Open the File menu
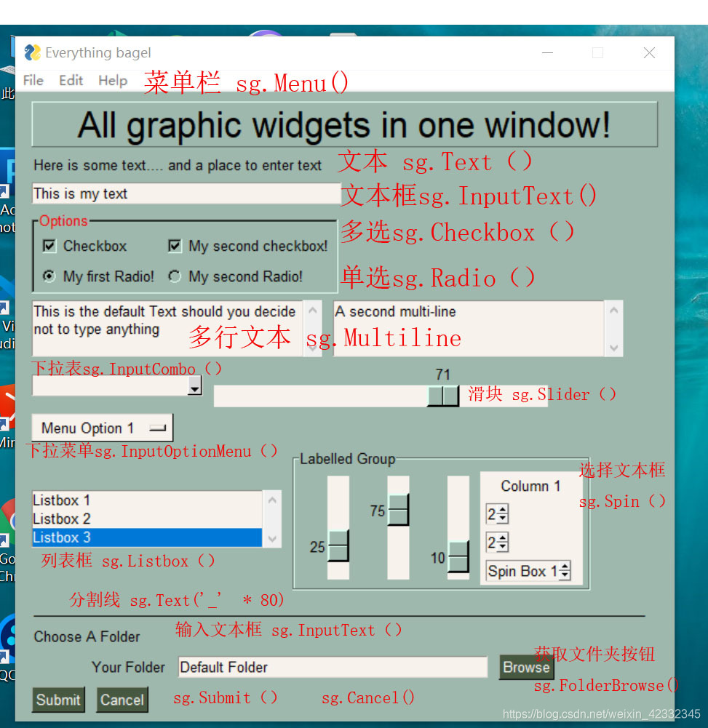708x728 pixels. click(33, 81)
